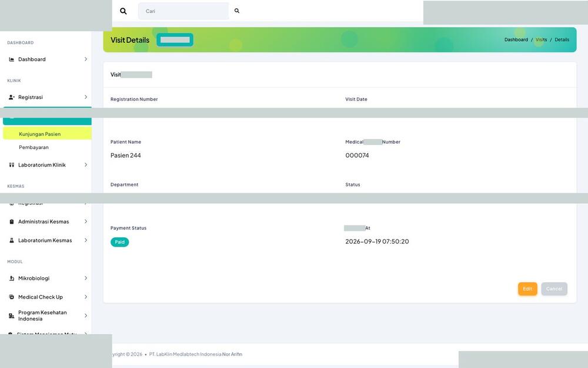The height and width of the screenshot is (368, 588).
Task: Open the Laboratorium Klinik menu item
Action: pos(47,165)
